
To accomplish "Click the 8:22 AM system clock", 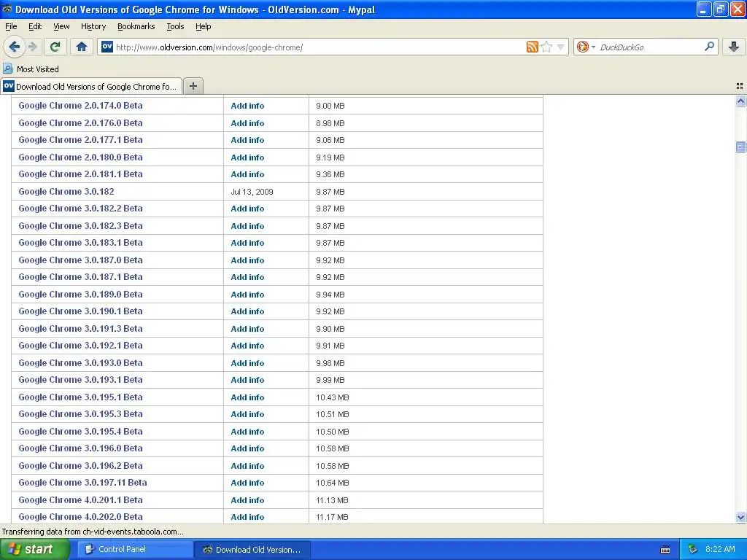I will pos(720,550).
